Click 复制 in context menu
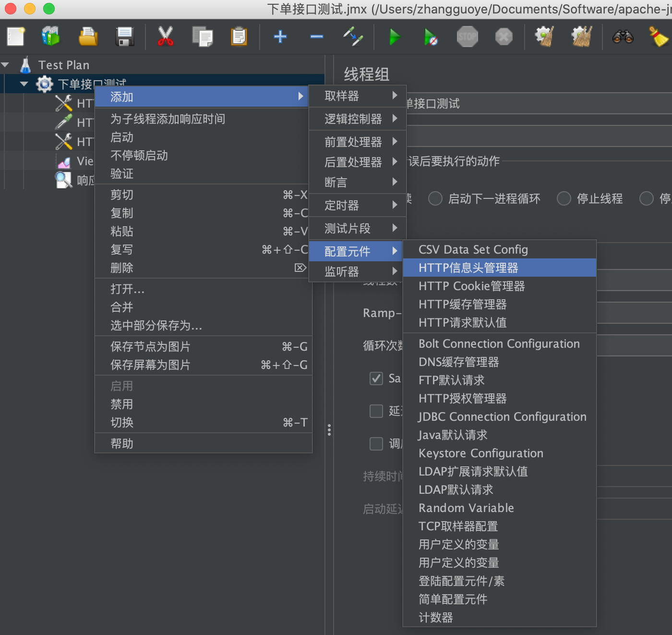672x635 pixels. point(204,213)
